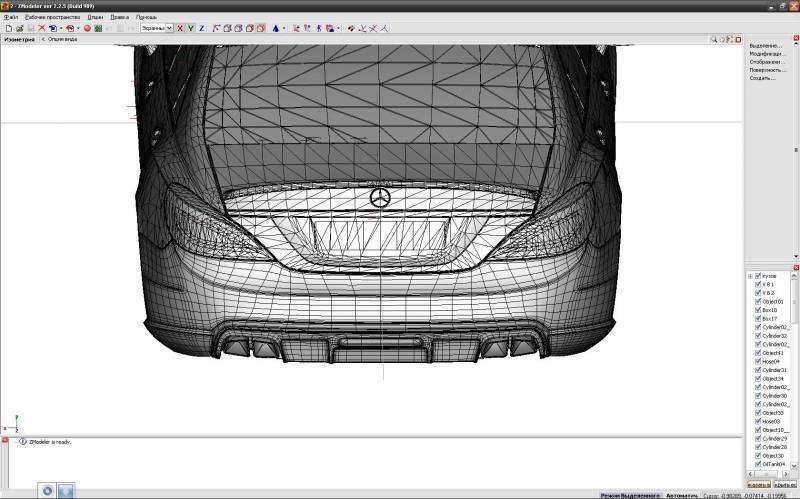Uncheck the кузов object checkbox

[758, 276]
